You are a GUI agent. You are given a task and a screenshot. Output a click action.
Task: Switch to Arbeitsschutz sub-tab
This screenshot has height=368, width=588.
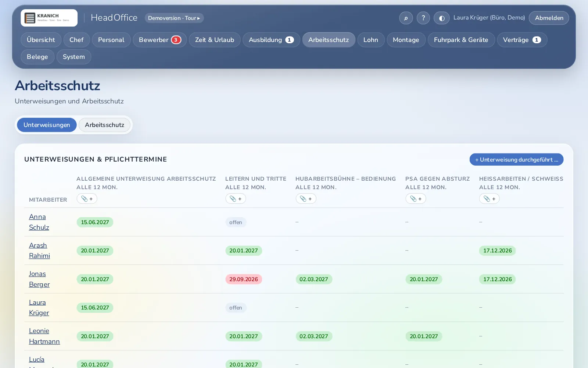point(104,125)
